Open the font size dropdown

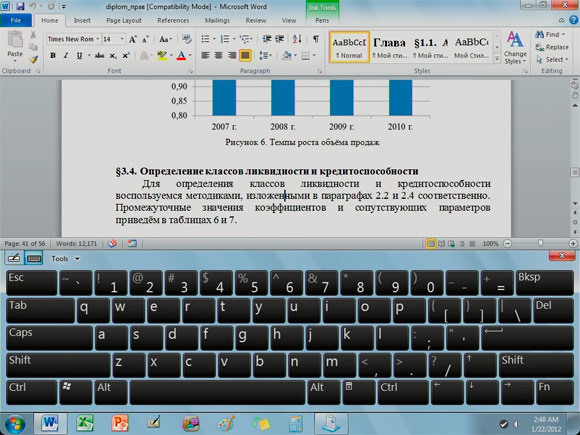point(122,39)
